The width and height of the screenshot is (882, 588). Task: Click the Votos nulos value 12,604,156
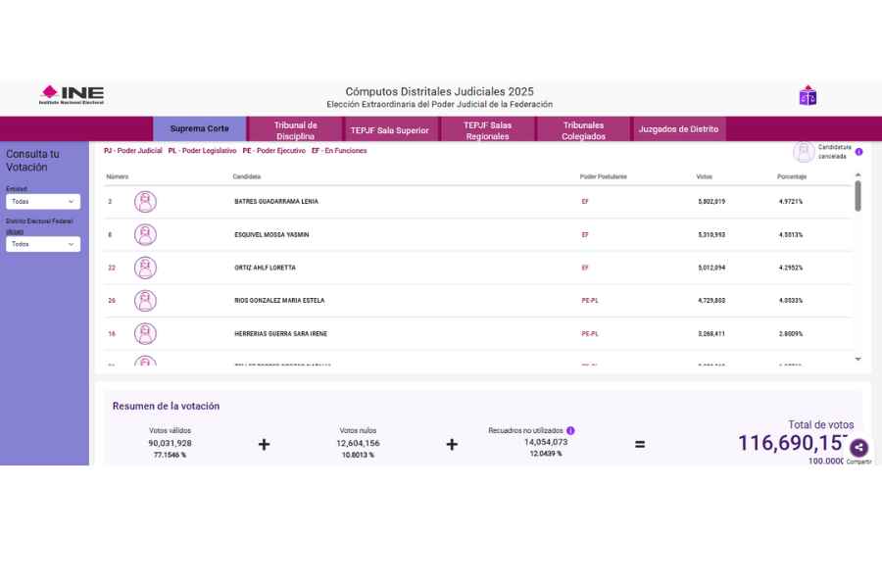[x=358, y=443]
